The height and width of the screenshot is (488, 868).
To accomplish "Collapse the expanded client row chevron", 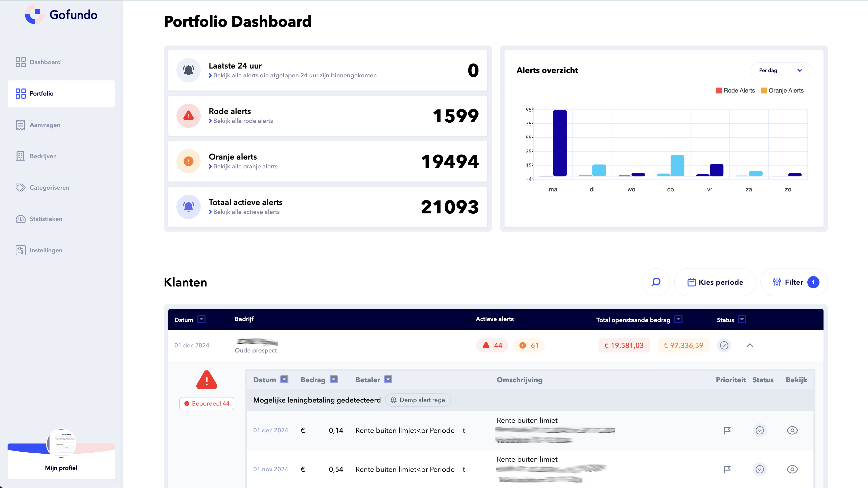I will click(750, 345).
